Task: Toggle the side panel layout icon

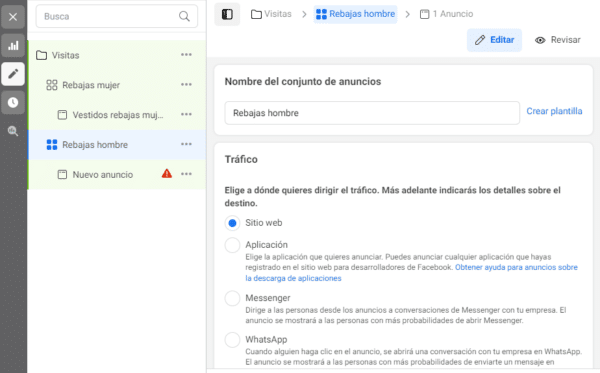Action: click(x=227, y=14)
